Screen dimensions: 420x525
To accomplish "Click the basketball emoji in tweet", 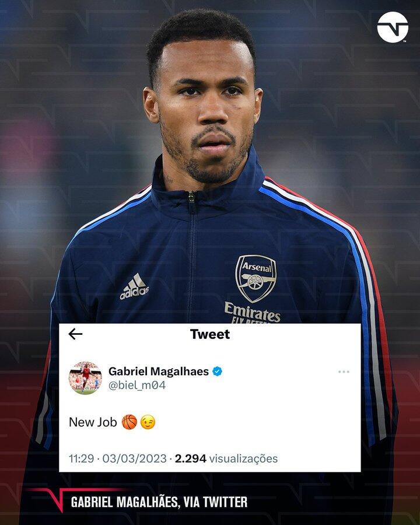I will (129, 422).
